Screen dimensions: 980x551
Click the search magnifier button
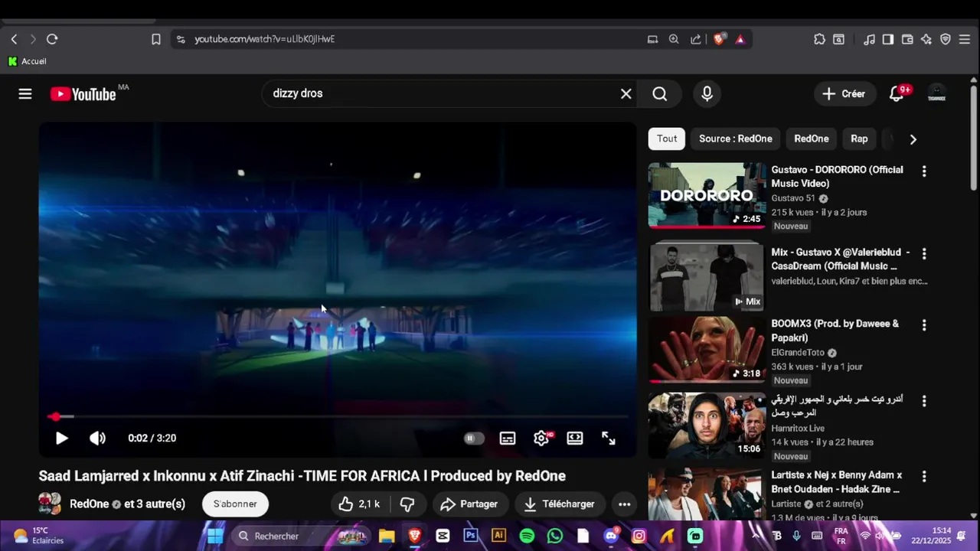(x=660, y=93)
